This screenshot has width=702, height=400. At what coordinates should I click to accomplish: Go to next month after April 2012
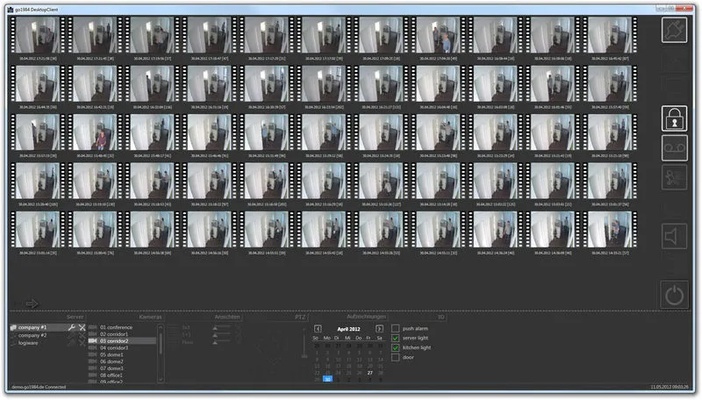(x=379, y=328)
